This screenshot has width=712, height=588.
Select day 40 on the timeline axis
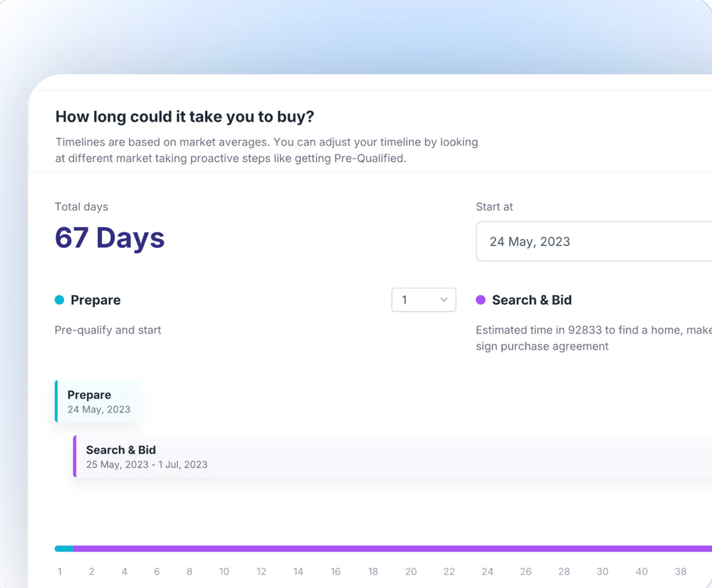(x=642, y=572)
